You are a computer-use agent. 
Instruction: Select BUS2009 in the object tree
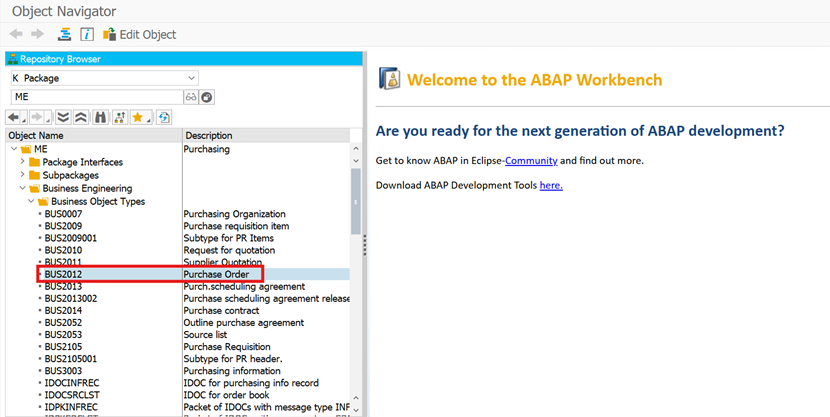pos(63,226)
